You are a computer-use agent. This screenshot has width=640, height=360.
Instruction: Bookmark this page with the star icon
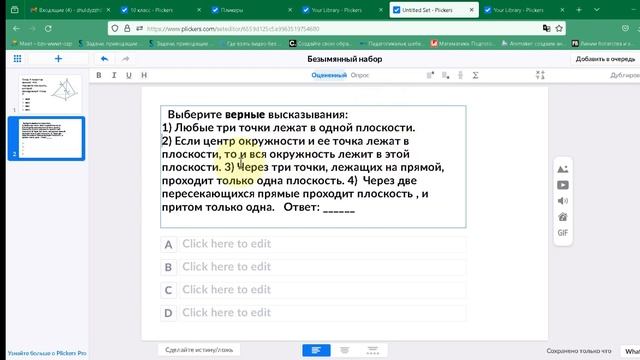[559, 29]
